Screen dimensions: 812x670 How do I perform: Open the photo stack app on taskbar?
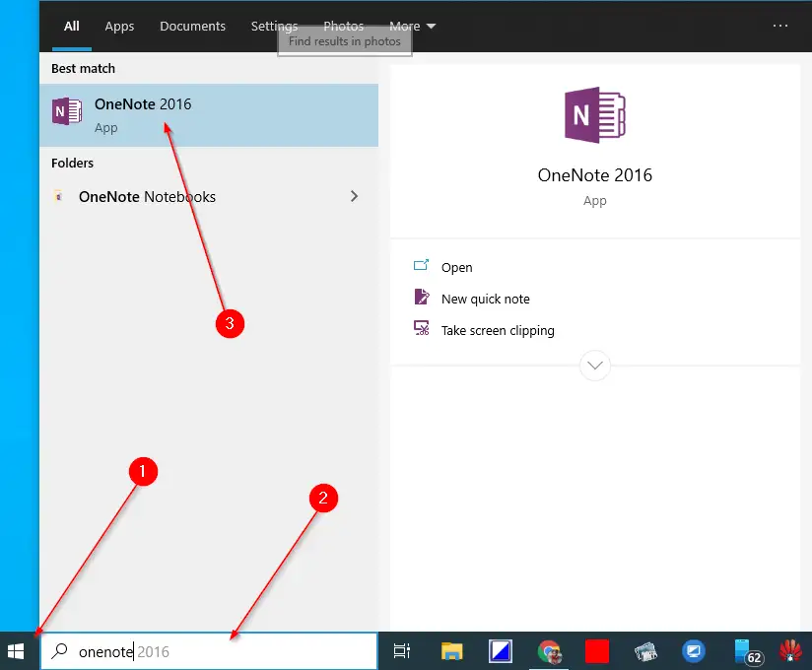coord(645,651)
